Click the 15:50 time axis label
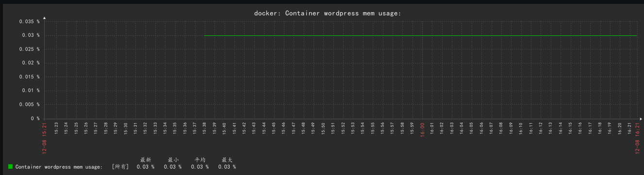Viewport: 644px width, 175px height. (323, 128)
